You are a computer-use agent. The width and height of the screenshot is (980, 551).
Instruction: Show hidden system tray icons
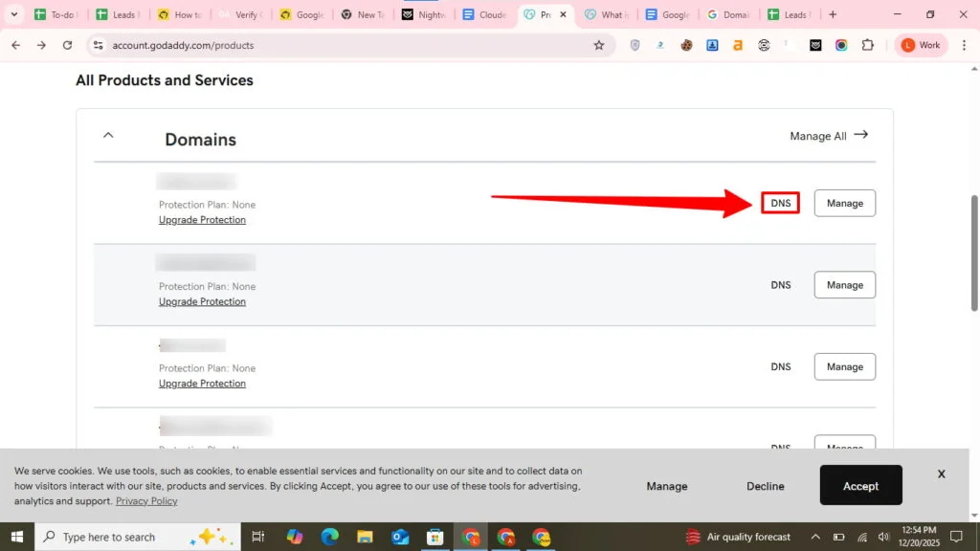815,537
